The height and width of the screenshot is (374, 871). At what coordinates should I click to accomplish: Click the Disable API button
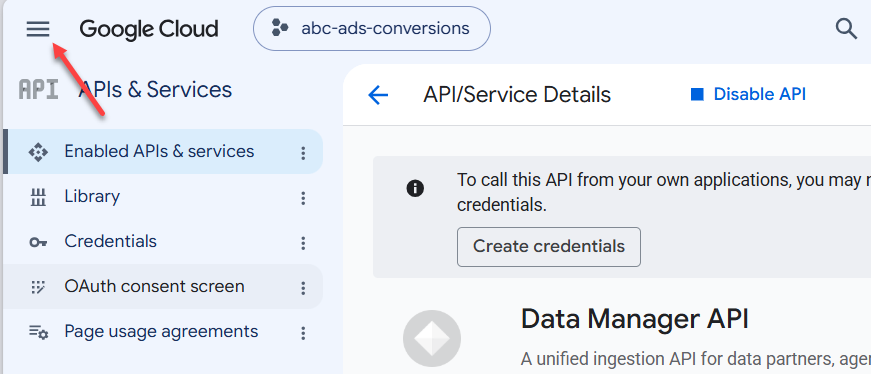(748, 94)
